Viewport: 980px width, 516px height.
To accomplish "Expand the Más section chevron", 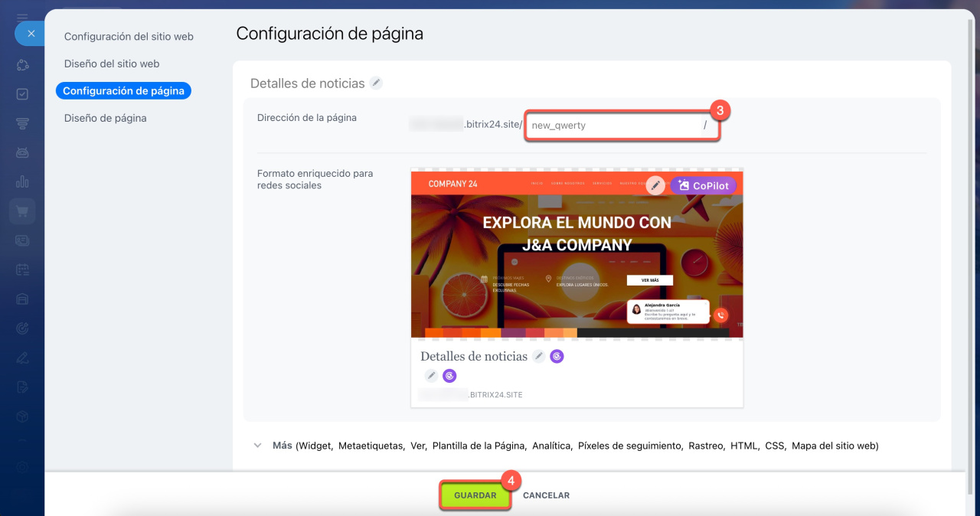I will click(257, 446).
